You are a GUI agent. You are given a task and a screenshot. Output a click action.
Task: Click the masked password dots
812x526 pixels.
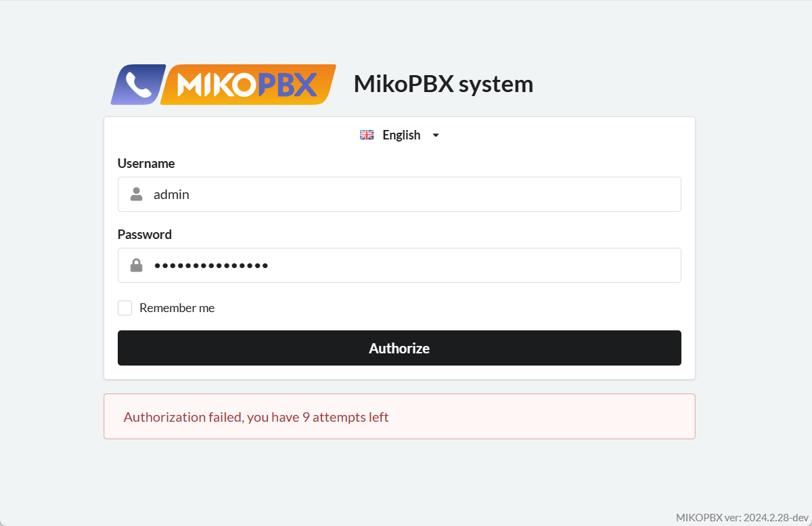pos(211,265)
